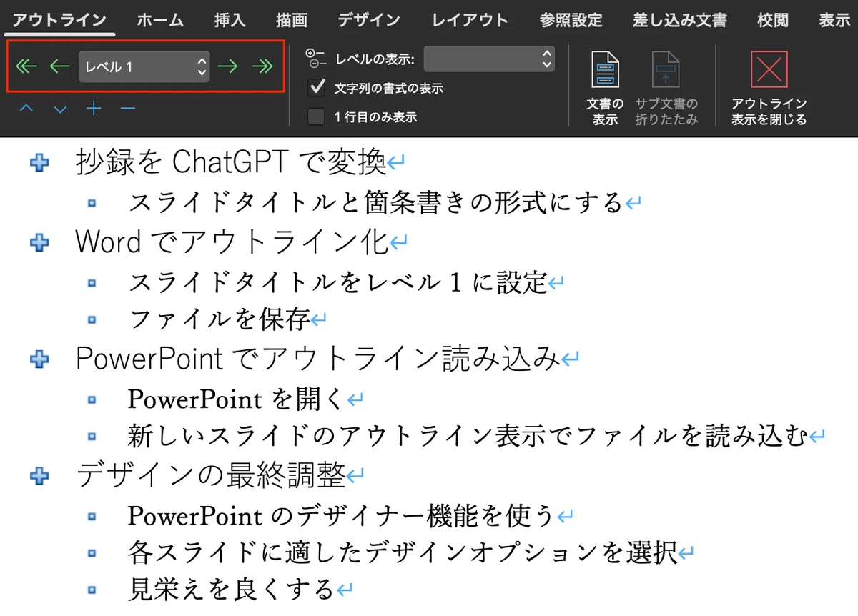Click plus marker beside PowerPoint でアウトライン読み込み
This screenshot has width=858, height=616.
tap(39, 360)
